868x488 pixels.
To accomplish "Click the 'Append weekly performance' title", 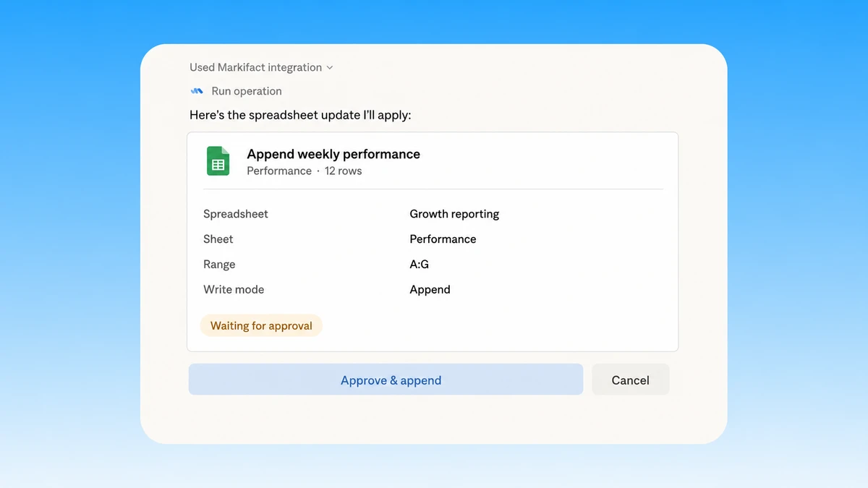I will point(333,154).
